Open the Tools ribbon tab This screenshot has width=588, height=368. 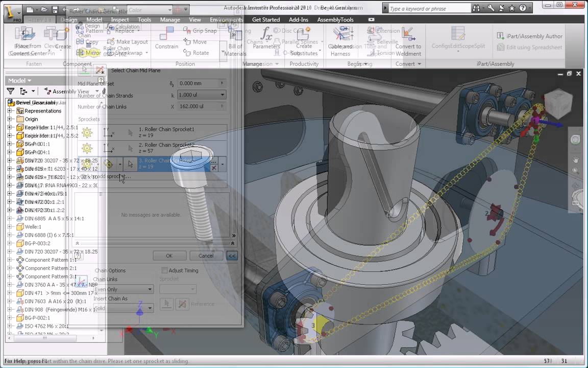click(x=144, y=19)
